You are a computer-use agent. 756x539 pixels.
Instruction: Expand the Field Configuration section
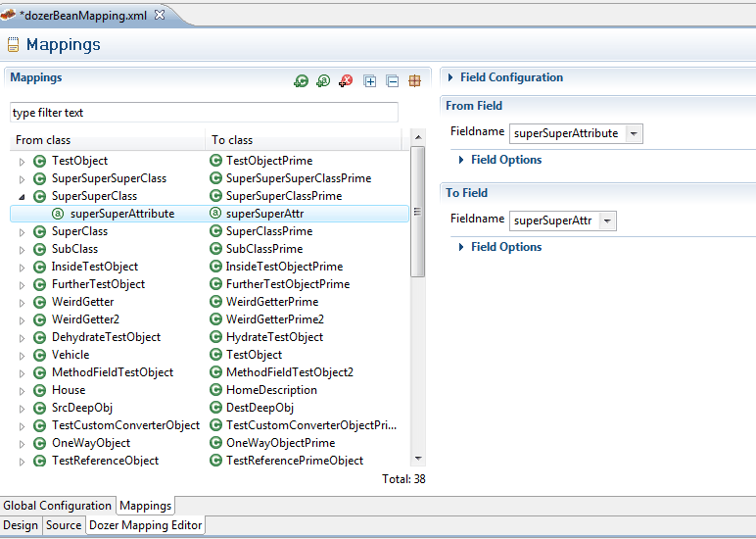click(x=450, y=77)
